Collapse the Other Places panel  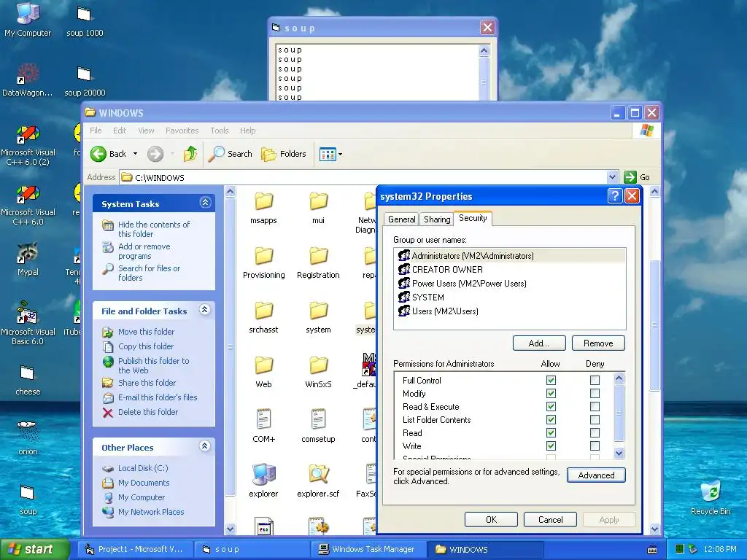tap(205, 446)
